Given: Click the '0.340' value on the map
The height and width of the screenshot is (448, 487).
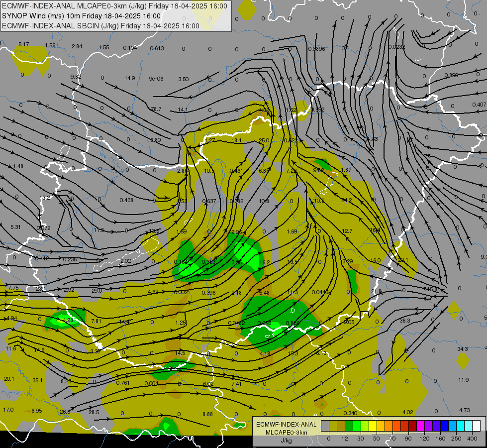Looking at the screenshot, I should [350, 413].
